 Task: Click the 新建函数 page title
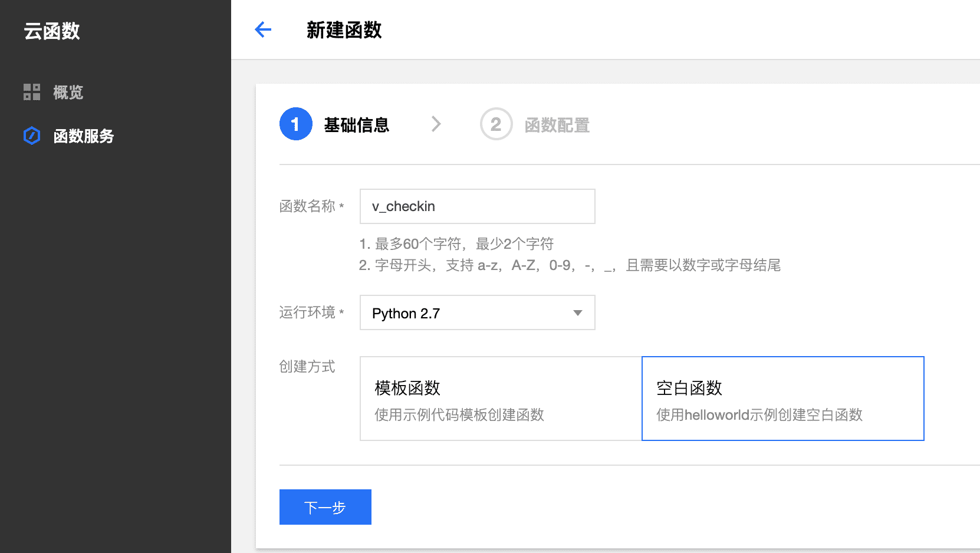point(344,30)
